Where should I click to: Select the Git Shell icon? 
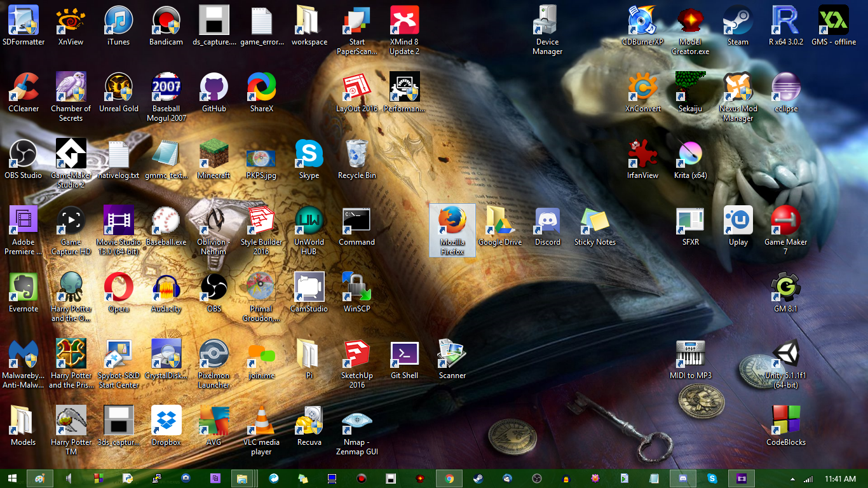pos(405,355)
